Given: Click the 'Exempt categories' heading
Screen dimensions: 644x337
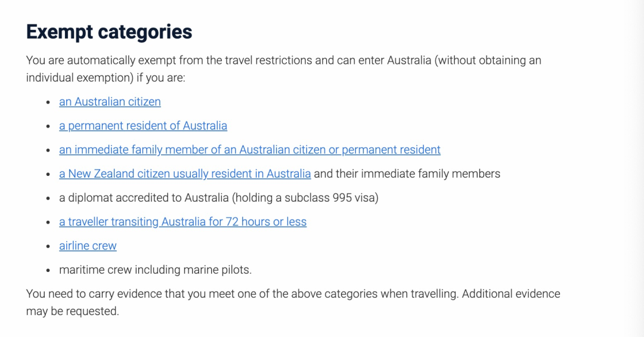Looking at the screenshot, I should click(x=109, y=32).
